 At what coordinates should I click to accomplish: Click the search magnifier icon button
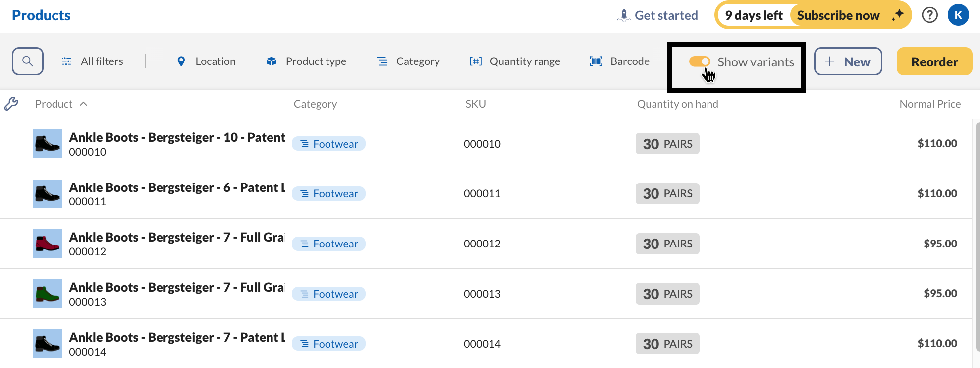point(28,61)
